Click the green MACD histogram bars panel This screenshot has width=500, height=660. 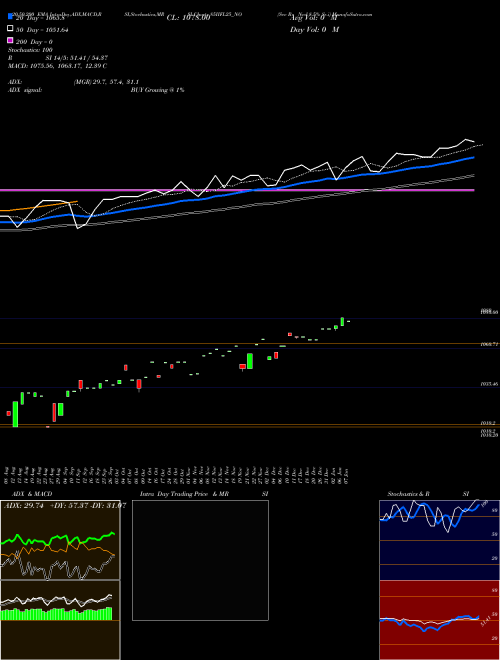[56, 614]
